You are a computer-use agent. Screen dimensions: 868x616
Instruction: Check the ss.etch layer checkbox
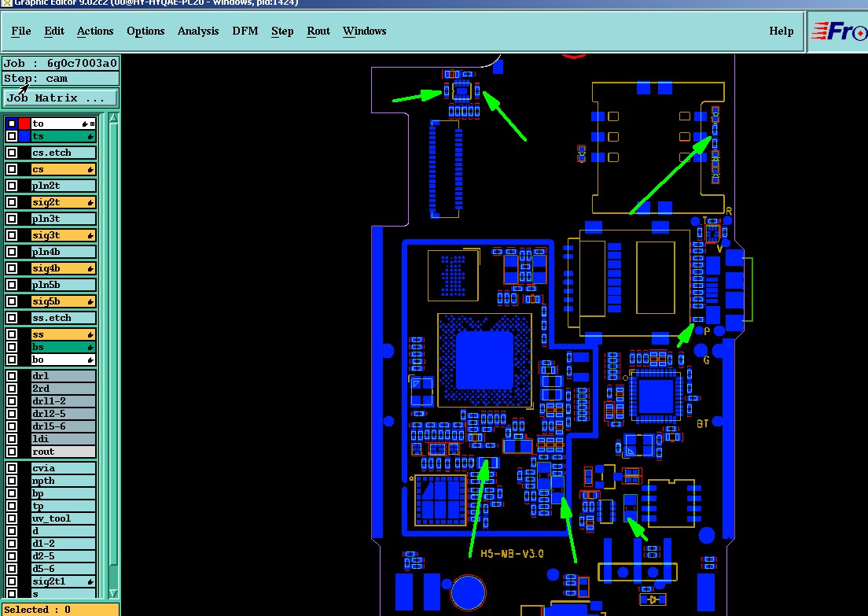click(12, 318)
